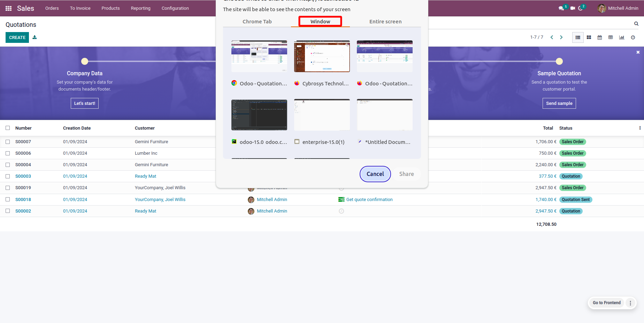This screenshot has width=644, height=323.
Task: Click the Send sample button
Action: click(559, 103)
